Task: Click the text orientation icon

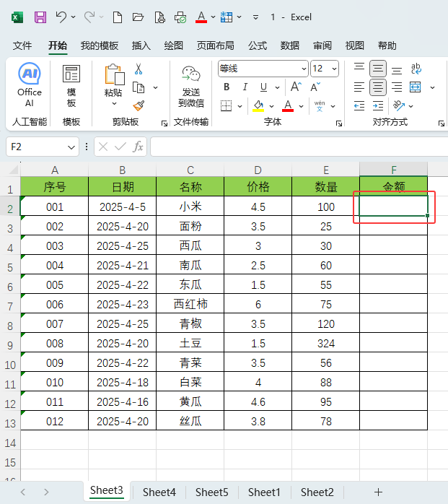Action: click(399, 105)
